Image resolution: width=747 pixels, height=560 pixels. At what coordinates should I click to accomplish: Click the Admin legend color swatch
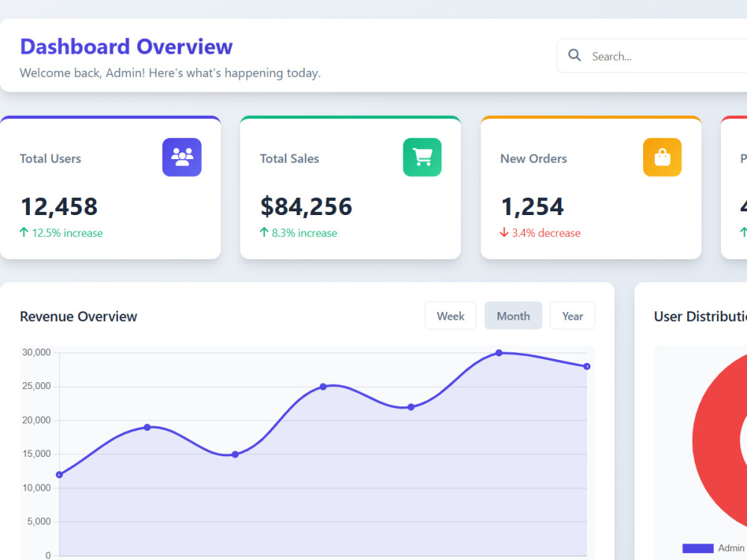click(x=698, y=548)
